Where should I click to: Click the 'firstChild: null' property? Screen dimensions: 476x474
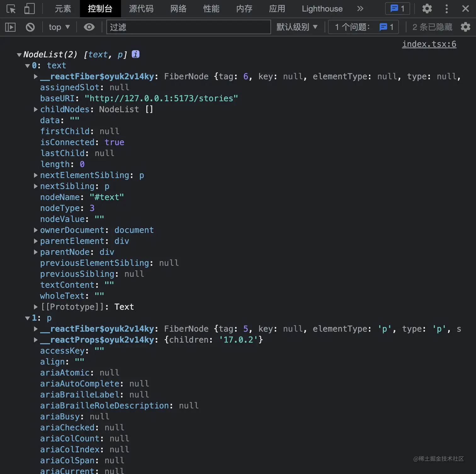(80, 131)
